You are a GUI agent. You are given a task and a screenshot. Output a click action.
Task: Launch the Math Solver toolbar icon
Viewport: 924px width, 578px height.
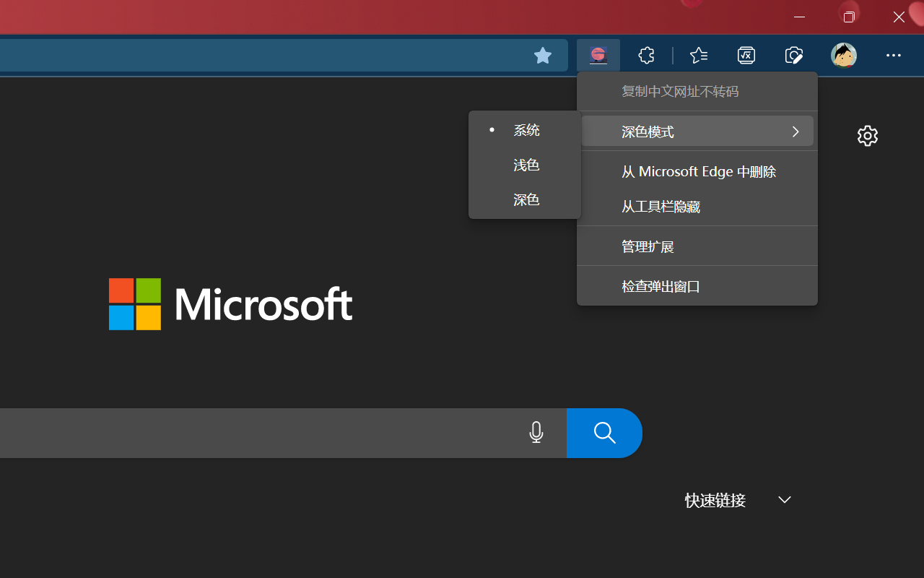tap(746, 55)
